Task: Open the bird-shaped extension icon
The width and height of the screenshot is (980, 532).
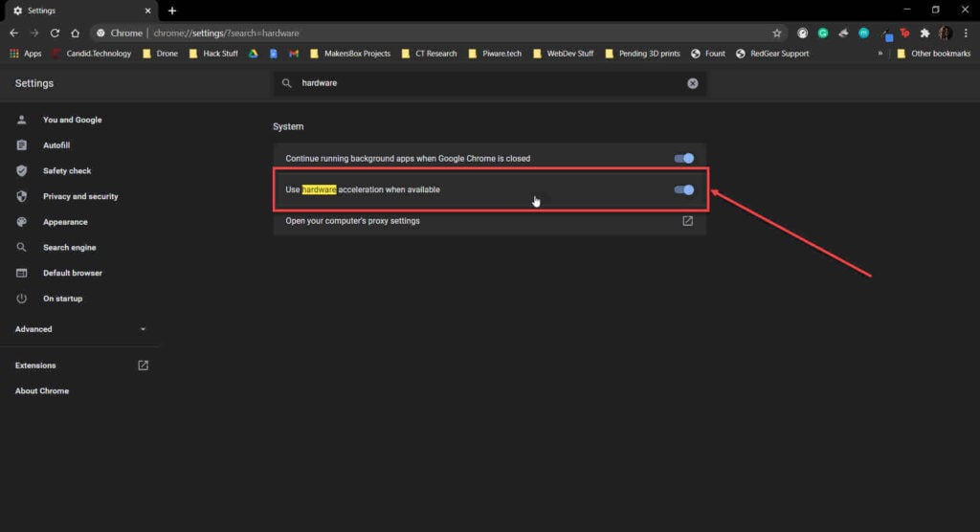Action: [844, 33]
